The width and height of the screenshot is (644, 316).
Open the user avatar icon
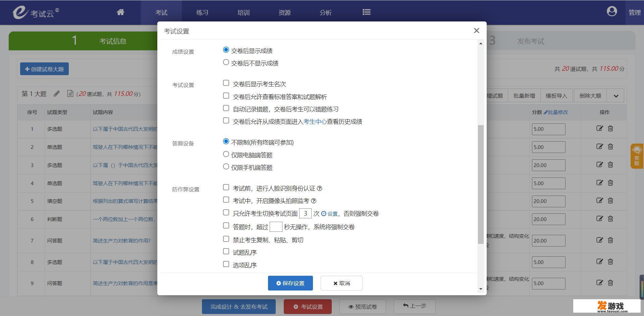click(612, 11)
